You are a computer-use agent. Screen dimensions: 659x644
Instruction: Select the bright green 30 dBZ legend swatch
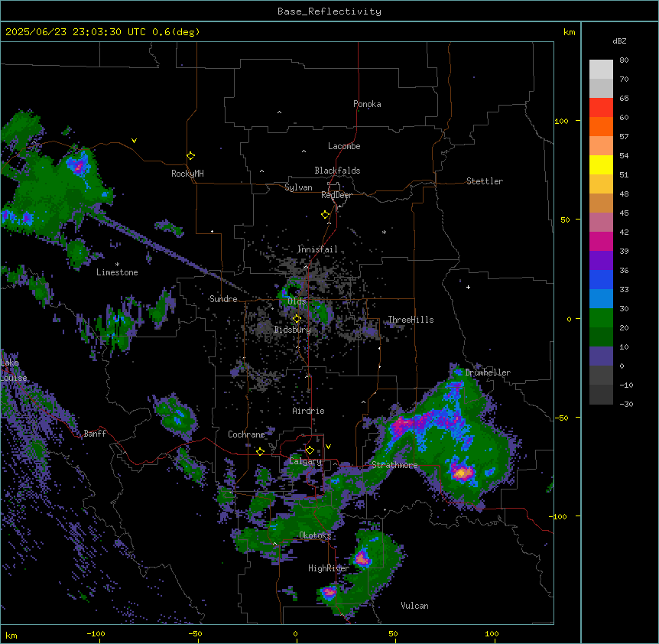click(601, 318)
